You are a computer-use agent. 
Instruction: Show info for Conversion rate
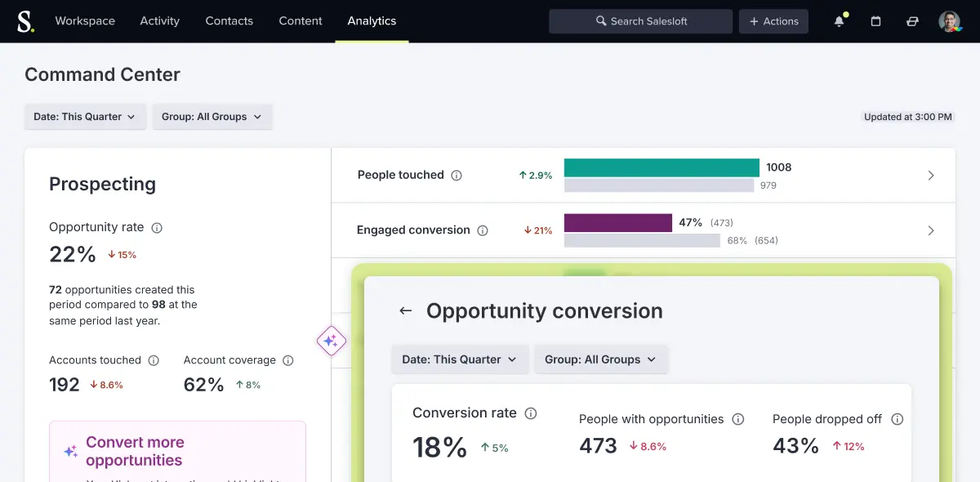[531, 413]
